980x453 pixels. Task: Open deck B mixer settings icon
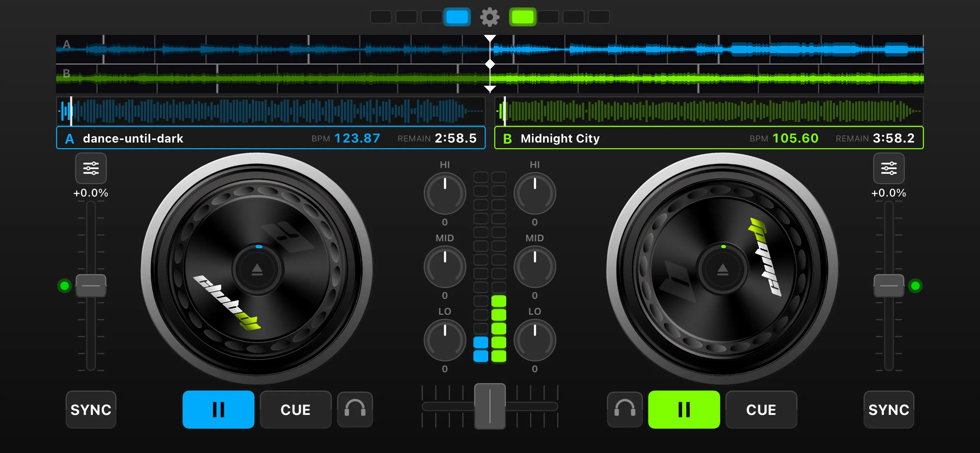[x=888, y=168]
